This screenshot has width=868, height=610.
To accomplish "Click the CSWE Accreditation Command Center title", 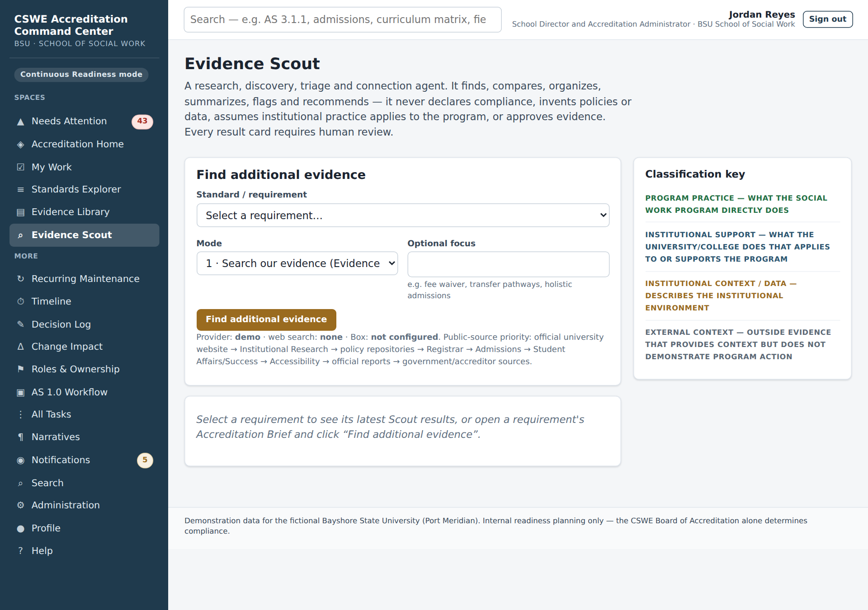I will pos(71,25).
